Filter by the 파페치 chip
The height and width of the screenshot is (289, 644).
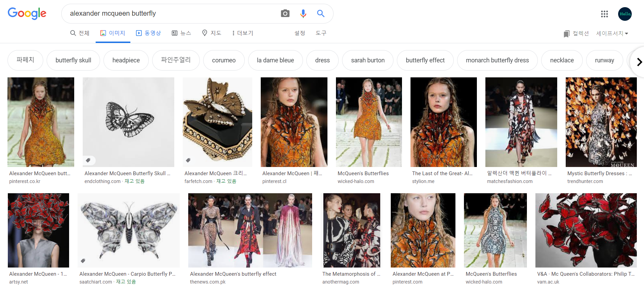click(25, 60)
